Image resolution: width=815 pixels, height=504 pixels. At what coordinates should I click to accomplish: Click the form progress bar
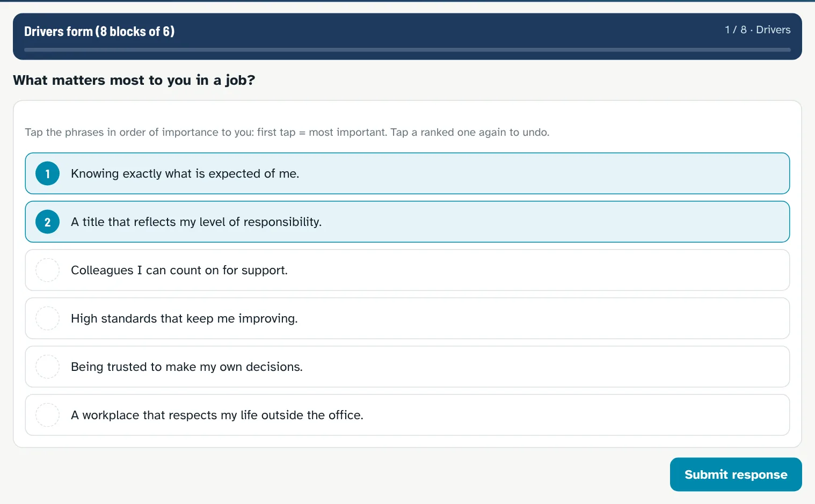point(407,50)
